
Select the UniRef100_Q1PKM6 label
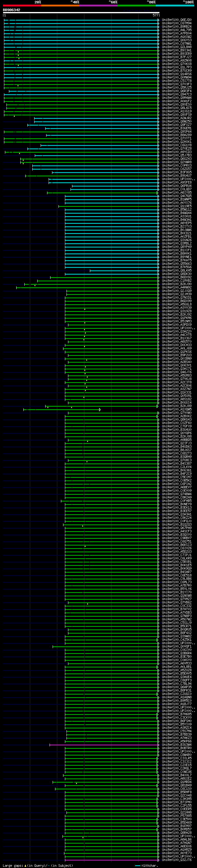pyautogui.click(x=177, y=318)
